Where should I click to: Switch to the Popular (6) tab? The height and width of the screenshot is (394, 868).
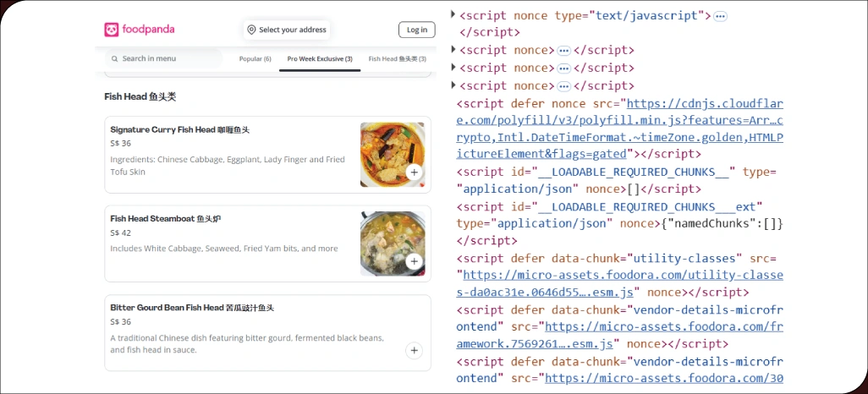tap(255, 59)
